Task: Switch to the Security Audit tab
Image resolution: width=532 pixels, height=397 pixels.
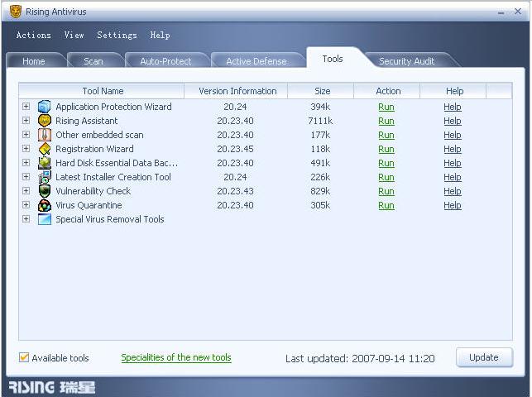Action: coord(406,61)
